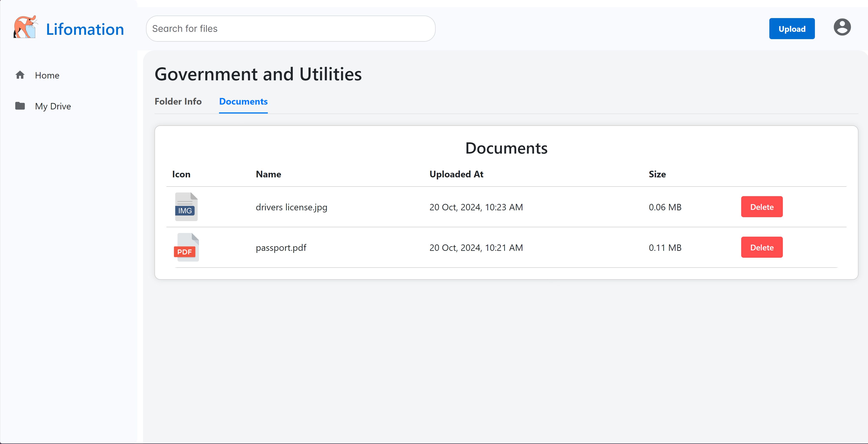Screen dimensions: 868x444
Task: Select the 20 Oct, 2024, 10:21 AM timestamp
Action: pyautogui.click(x=476, y=248)
